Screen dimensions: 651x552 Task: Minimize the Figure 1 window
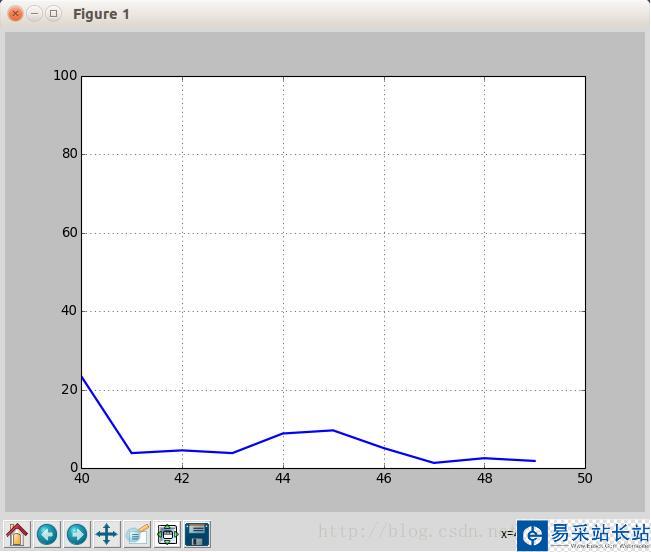tap(34, 14)
